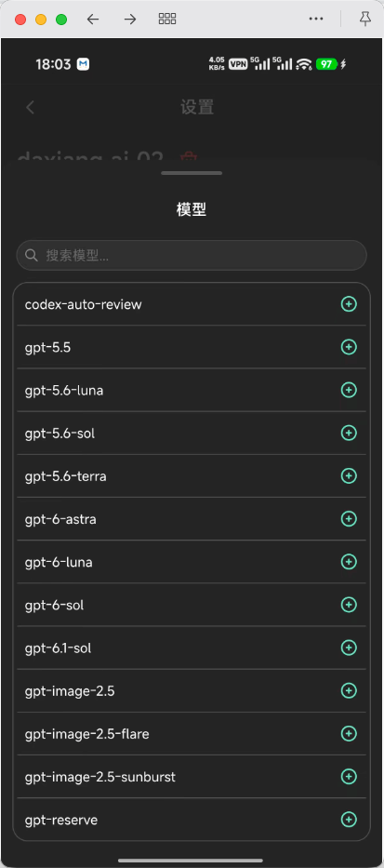Select the gpt-reserve row text
This screenshot has height=868, width=384.
(61, 821)
